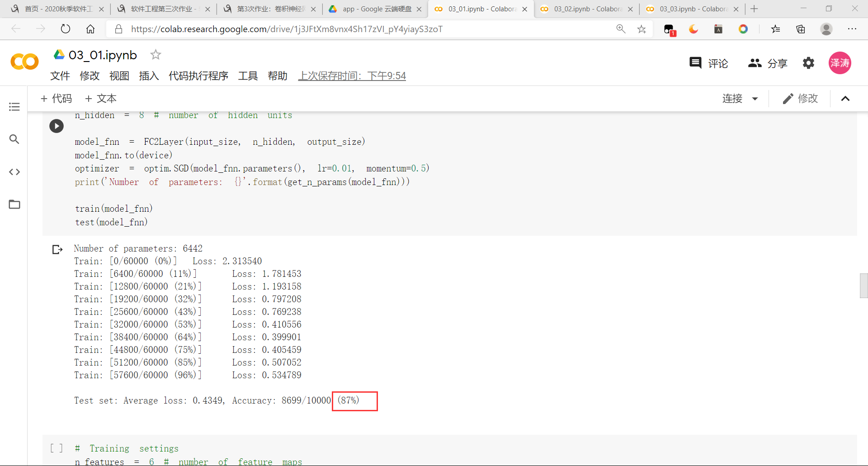Screen dimensions: 868x466
Task: Click the colorful ring extension icon
Action: point(743,29)
